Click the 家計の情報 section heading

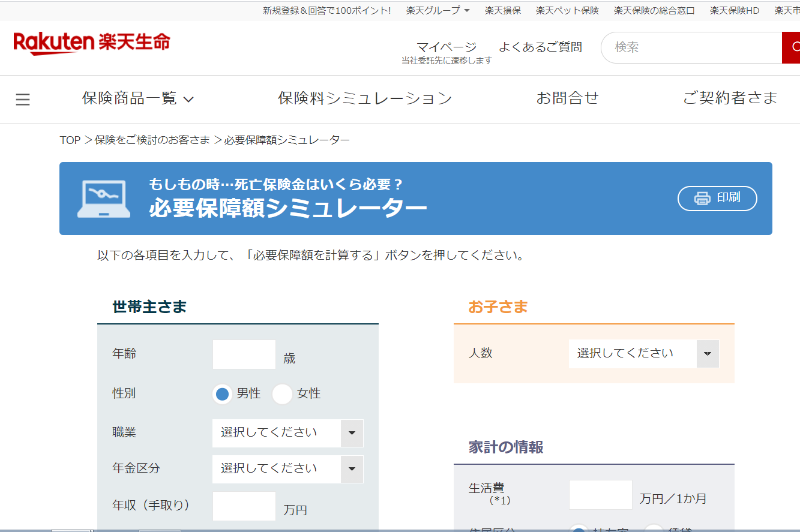(506, 447)
